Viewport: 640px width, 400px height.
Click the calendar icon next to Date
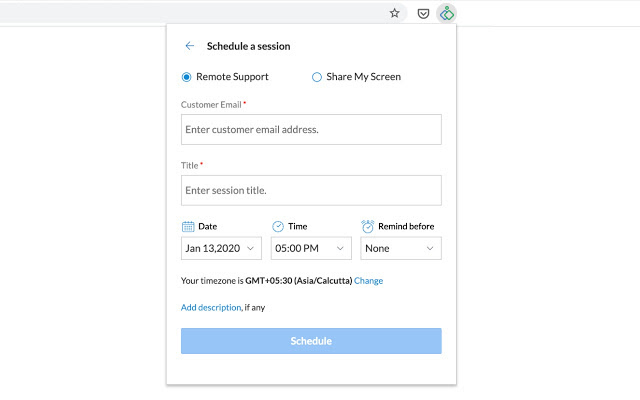point(188,227)
